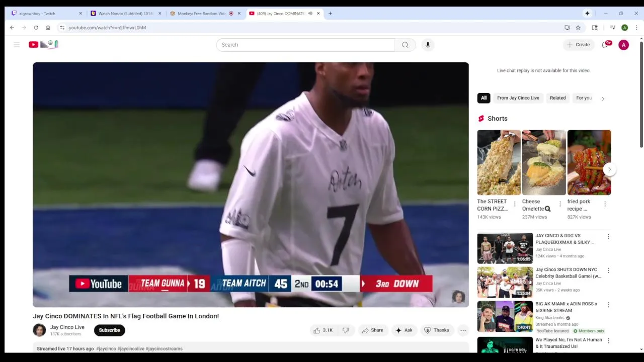Open the YouTube hamburger guide menu
Image resolution: width=644 pixels, height=362 pixels.
[17, 45]
